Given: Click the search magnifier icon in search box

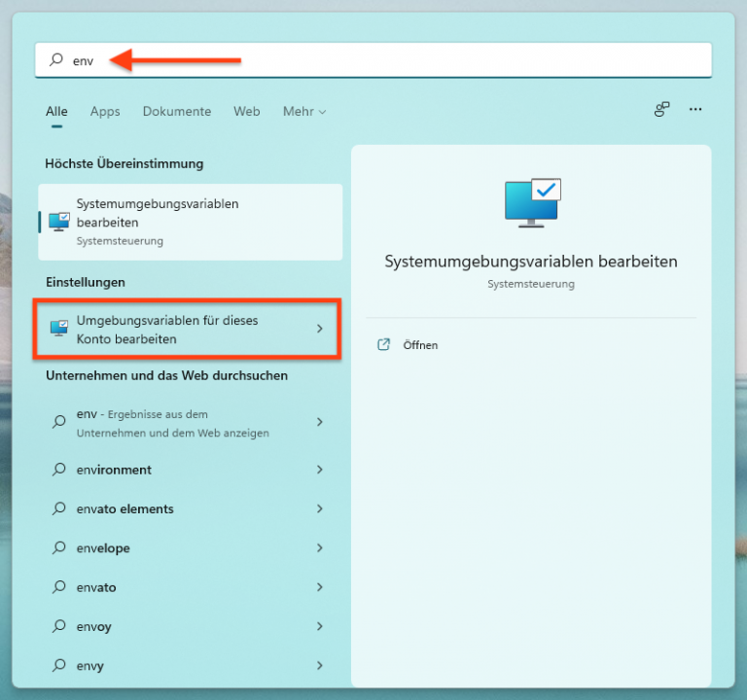Looking at the screenshot, I should pyautogui.click(x=56, y=59).
